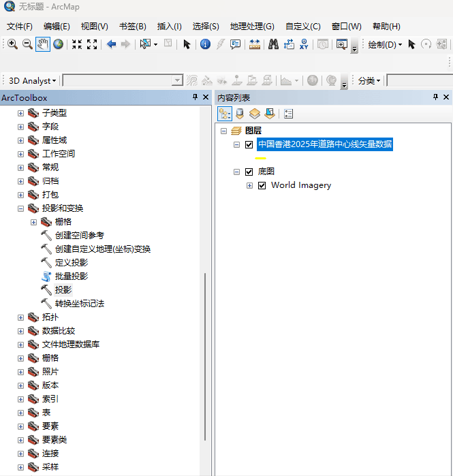Expand the 要素类 toolset
453x476 pixels.
point(20,440)
